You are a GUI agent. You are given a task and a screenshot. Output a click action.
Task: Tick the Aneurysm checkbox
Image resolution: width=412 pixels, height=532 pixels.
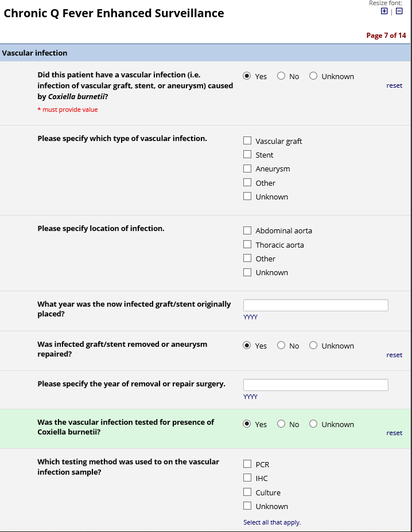coord(247,169)
